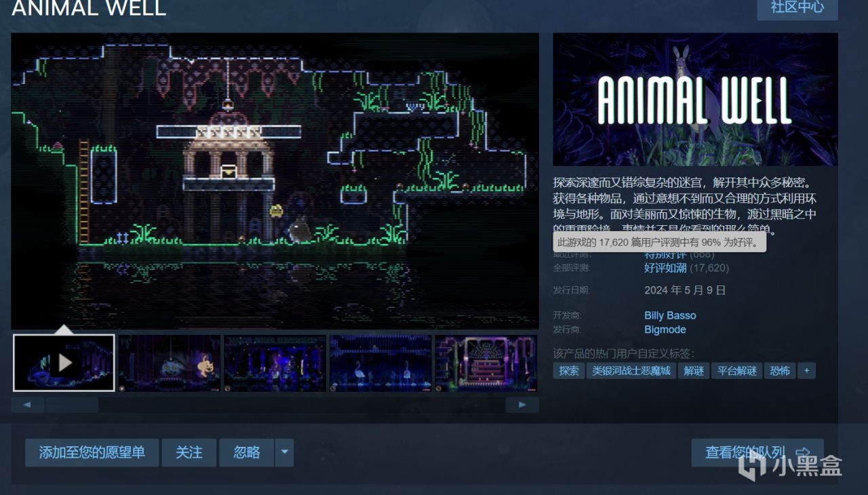Play the first video thumbnail
Image resolution: width=868 pixels, height=495 pixels.
click(64, 363)
